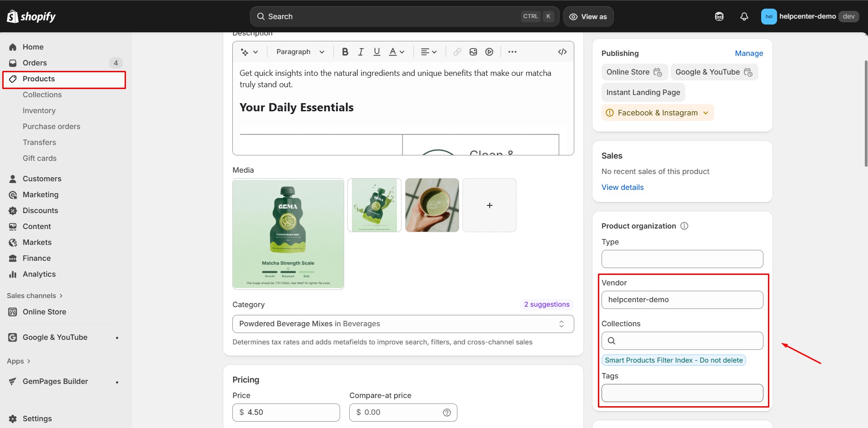The width and height of the screenshot is (868, 428).
Task: Expand the Facebook & Instagram publishing status
Action: (705, 113)
